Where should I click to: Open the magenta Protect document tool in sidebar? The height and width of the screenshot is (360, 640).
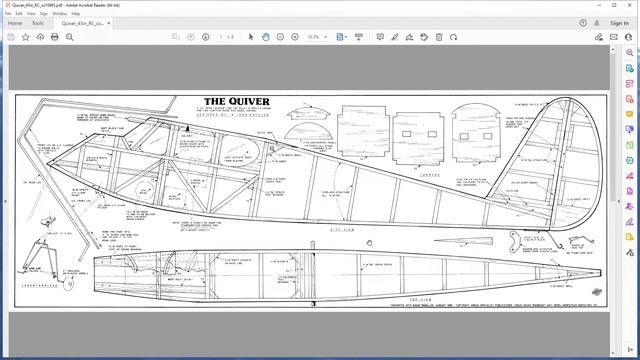point(630,191)
